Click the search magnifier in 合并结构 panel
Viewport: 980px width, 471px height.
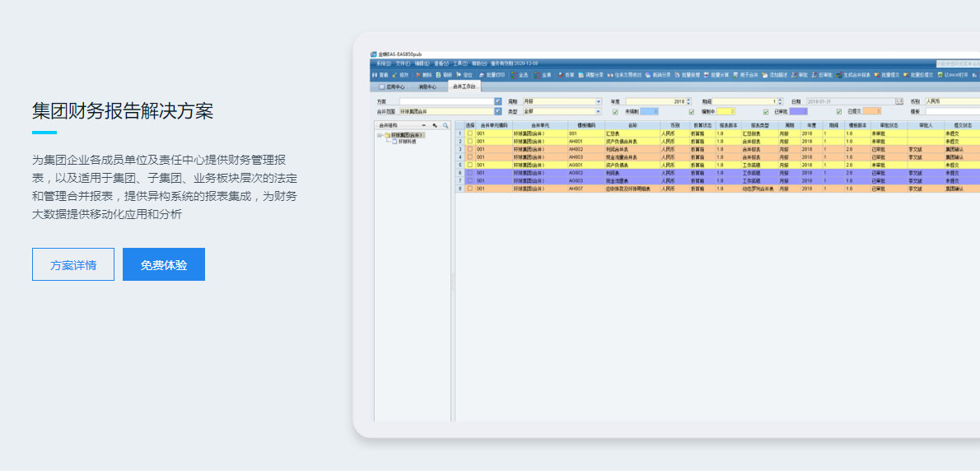coord(445,125)
